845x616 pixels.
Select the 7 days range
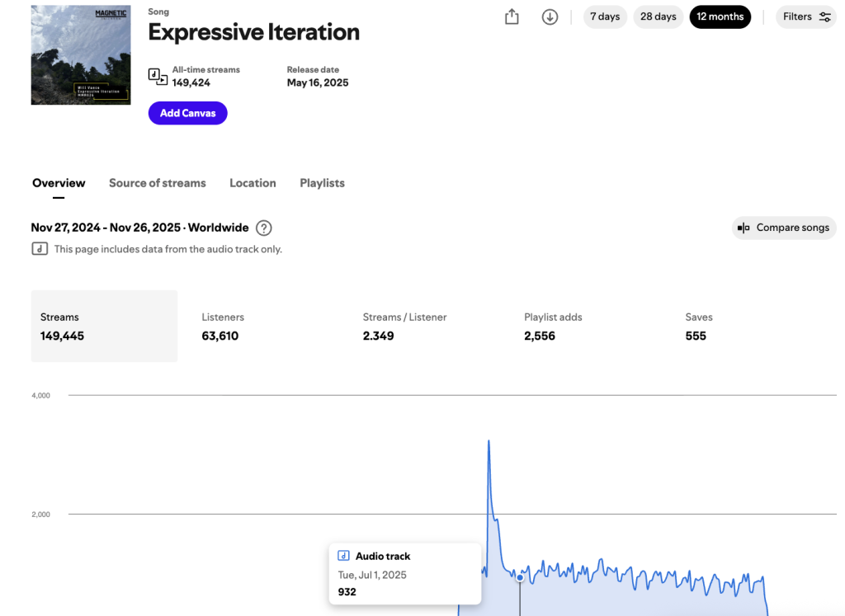point(604,17)
